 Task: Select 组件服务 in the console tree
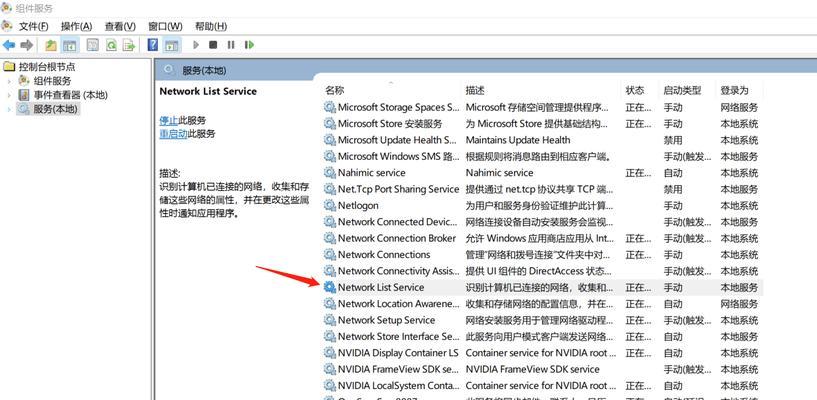(x=53, y=81)
